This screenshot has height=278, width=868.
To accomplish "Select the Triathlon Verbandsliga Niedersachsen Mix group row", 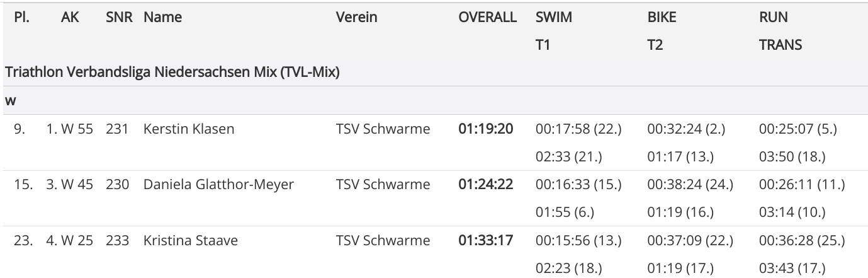I will [172, 72].
